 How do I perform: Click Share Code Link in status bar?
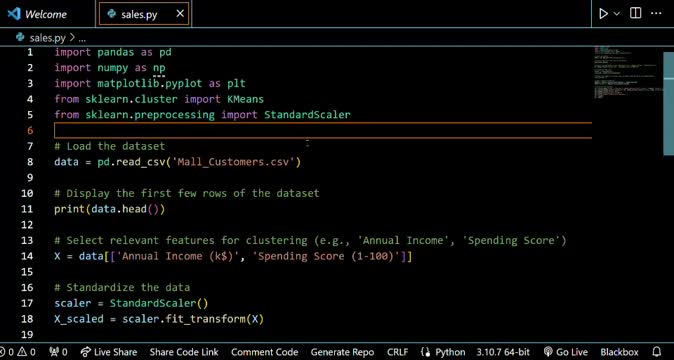pos(184,352)
